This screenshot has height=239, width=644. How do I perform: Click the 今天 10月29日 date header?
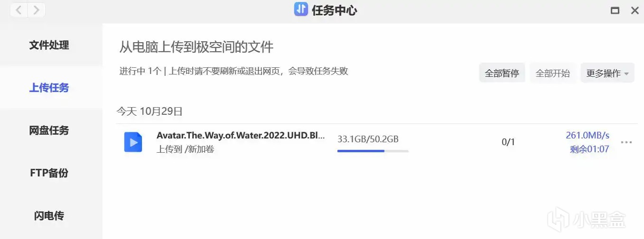point(150,111)
